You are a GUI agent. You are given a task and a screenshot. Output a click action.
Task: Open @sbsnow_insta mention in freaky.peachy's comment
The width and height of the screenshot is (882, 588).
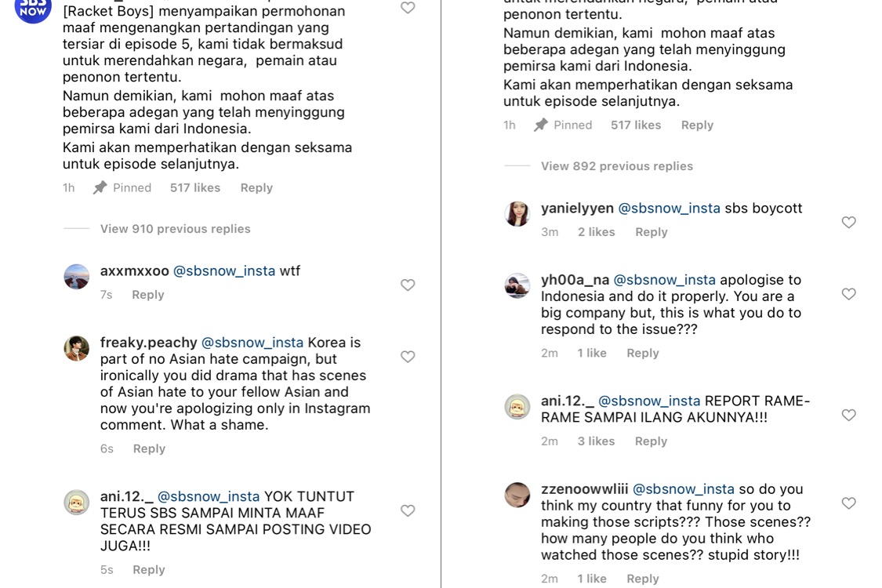252,343
